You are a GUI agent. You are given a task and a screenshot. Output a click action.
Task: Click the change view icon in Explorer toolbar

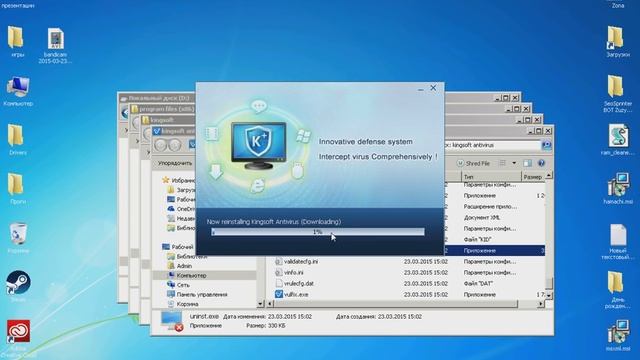(x=502, y=163)
